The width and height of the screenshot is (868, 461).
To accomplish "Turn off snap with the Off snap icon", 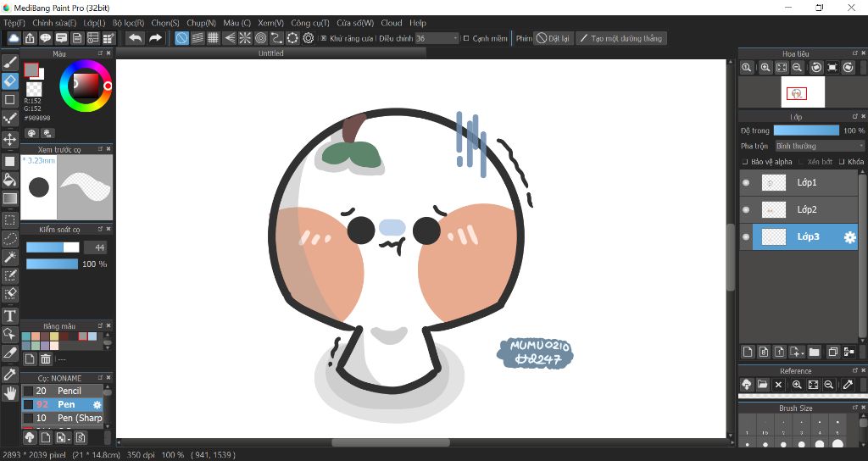I will click(181, 38).
